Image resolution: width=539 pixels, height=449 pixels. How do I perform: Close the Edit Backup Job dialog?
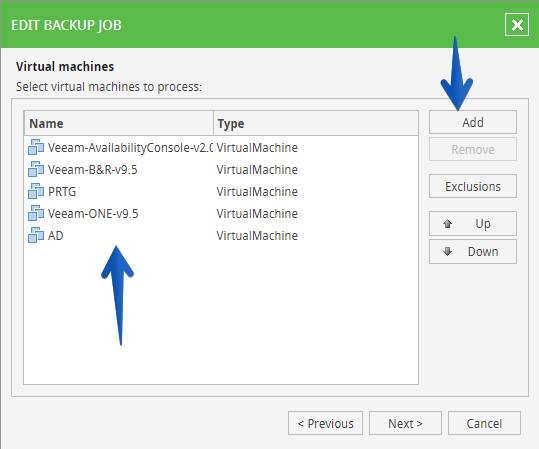[x=517, y=25]
